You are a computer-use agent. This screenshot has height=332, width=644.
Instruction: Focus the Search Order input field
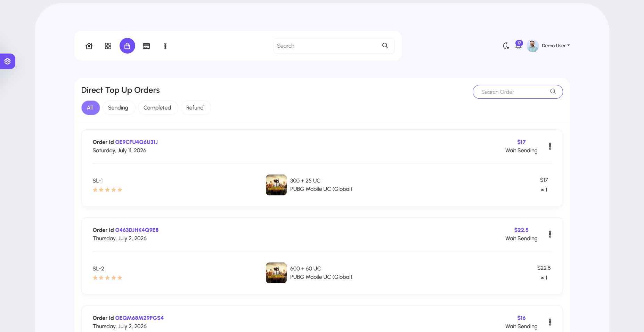pos(517,92)
